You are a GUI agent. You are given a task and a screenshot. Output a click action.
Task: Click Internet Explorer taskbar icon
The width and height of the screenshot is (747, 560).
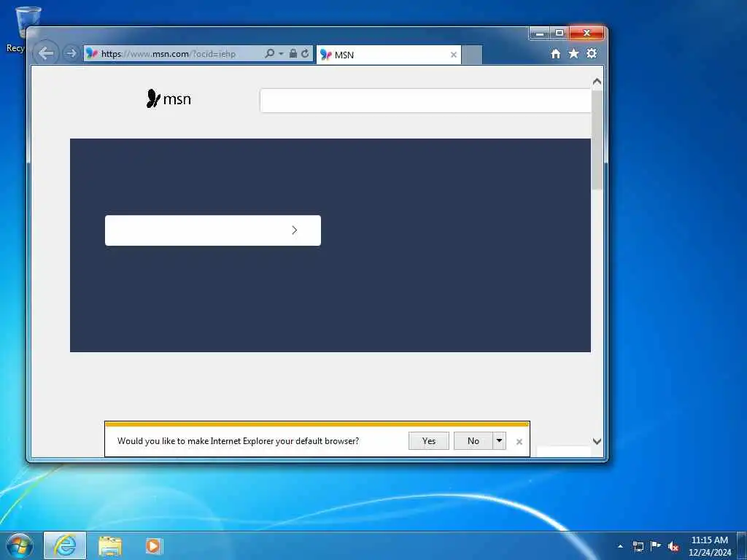point(65,545)
